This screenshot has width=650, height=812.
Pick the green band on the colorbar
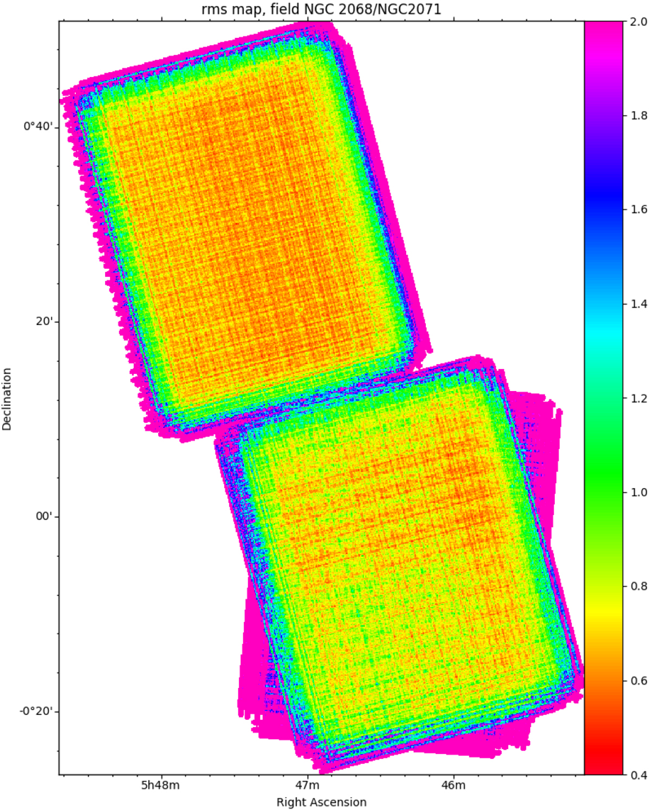603,477
